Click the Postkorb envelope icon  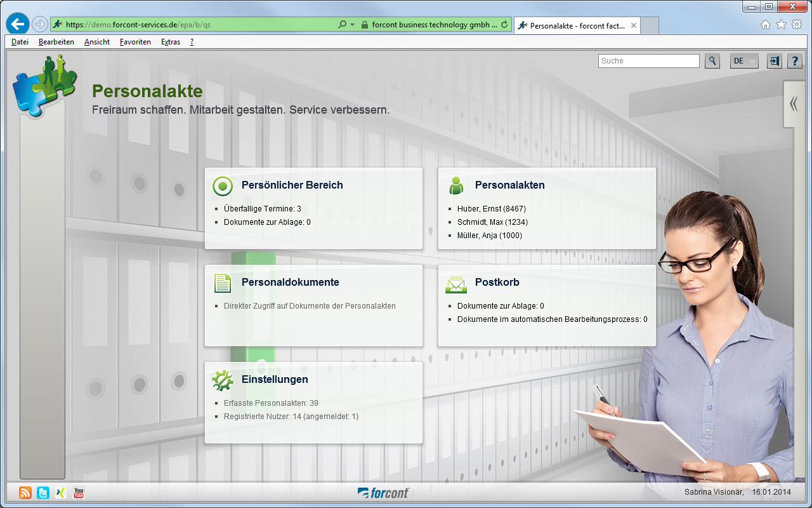click(455, 283)
